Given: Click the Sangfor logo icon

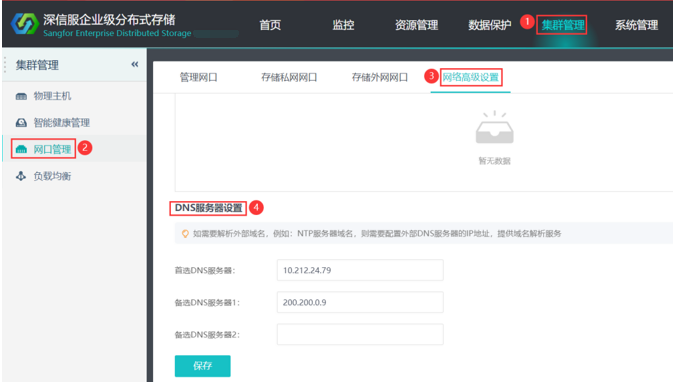Looking at the screenshot, I should click(24, 24).
